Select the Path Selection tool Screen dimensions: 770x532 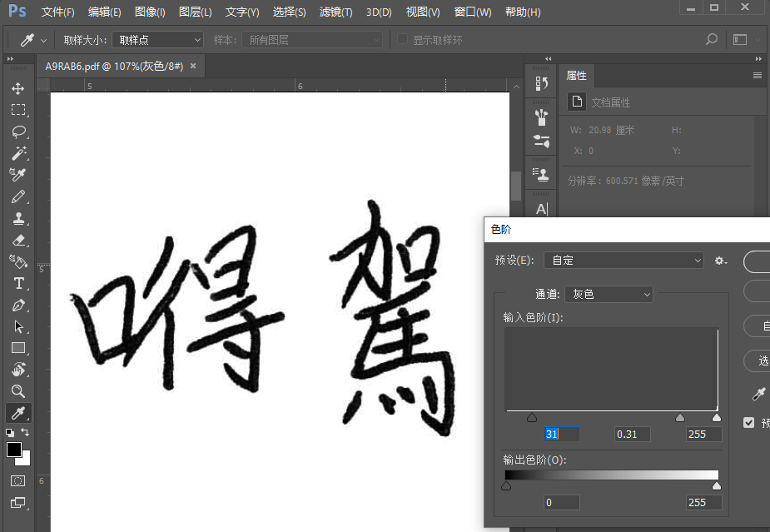pyautogui.click(x=18, y=326)
